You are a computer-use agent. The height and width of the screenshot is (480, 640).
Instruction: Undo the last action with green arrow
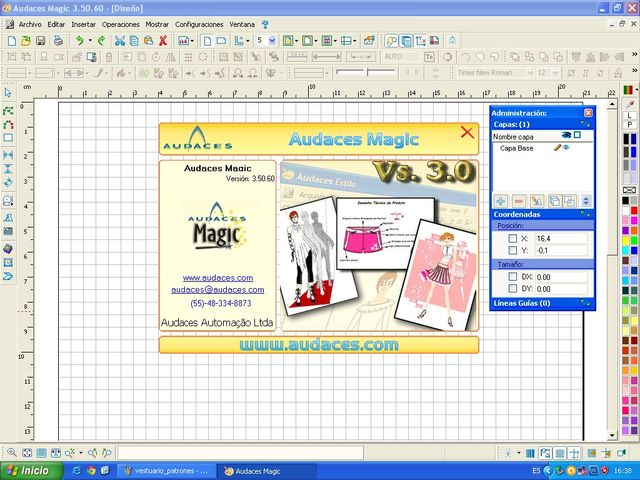(x=80, y=40)
